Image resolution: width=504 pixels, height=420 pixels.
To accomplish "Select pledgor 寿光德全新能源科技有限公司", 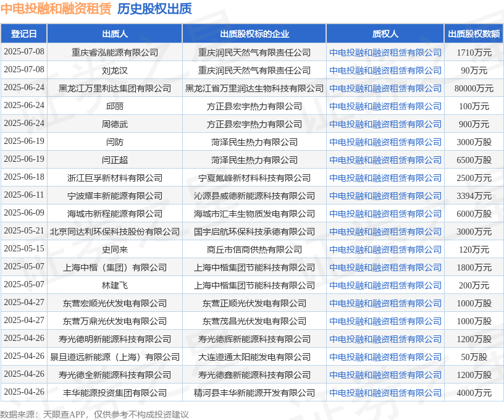I will pos(115,375).
